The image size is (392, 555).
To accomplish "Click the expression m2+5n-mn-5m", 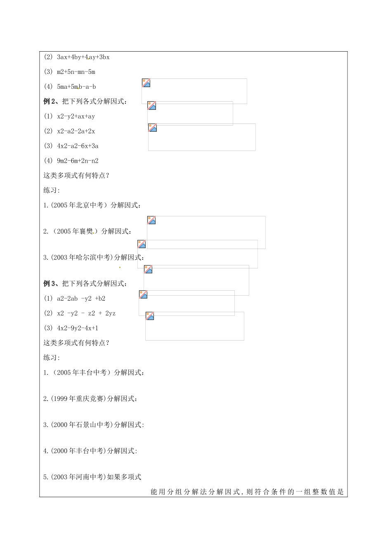I will (x=76, y=72).
